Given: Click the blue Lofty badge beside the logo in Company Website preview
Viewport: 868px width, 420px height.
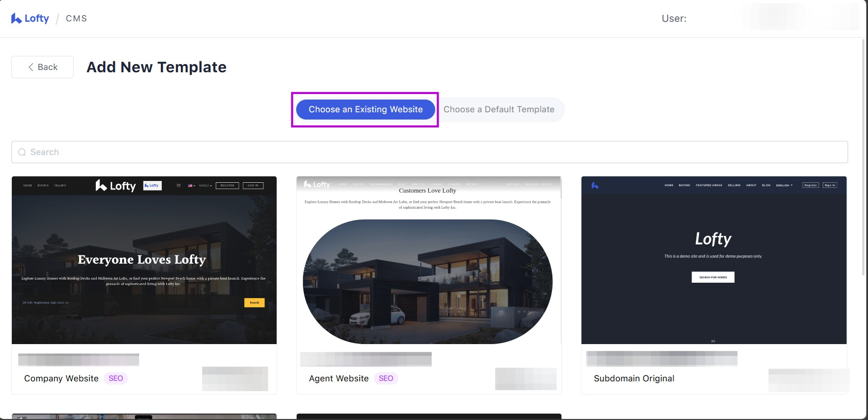Looking at the screenshot, I should pos(152,185).
